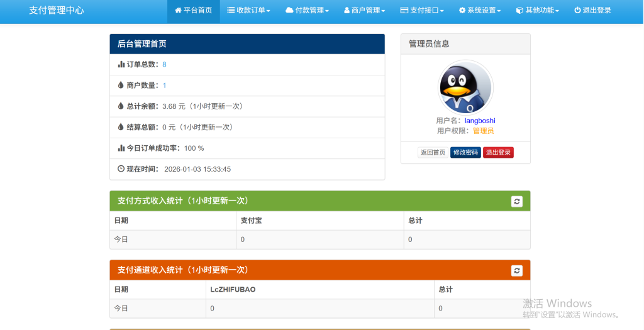The image size is (644, 330).
Task: Click the clock icon beside 现在时间
Action: [x=121, y=168]
